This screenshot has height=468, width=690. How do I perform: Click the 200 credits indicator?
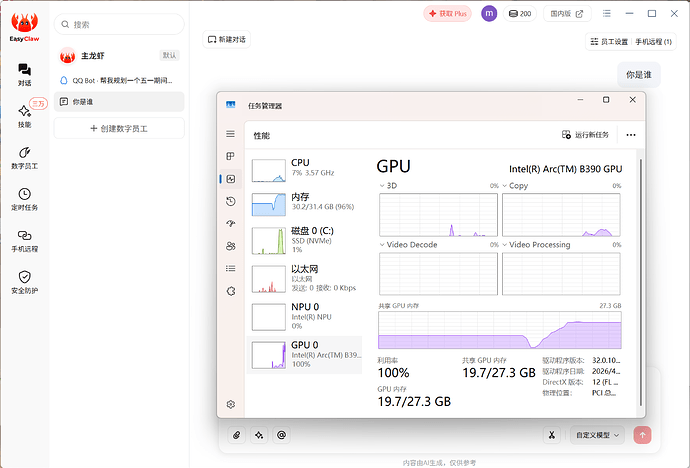tap(520, 14)
